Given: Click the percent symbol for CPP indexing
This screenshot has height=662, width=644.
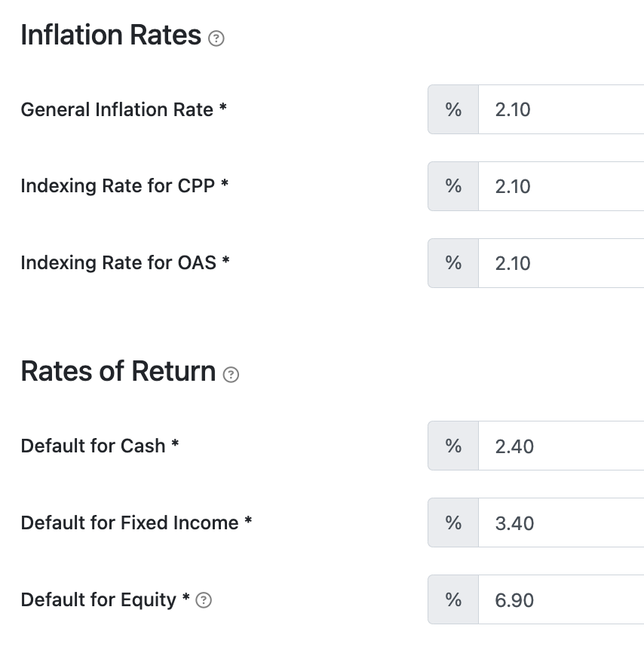Looking at the screenshot, I should [453, 186].
